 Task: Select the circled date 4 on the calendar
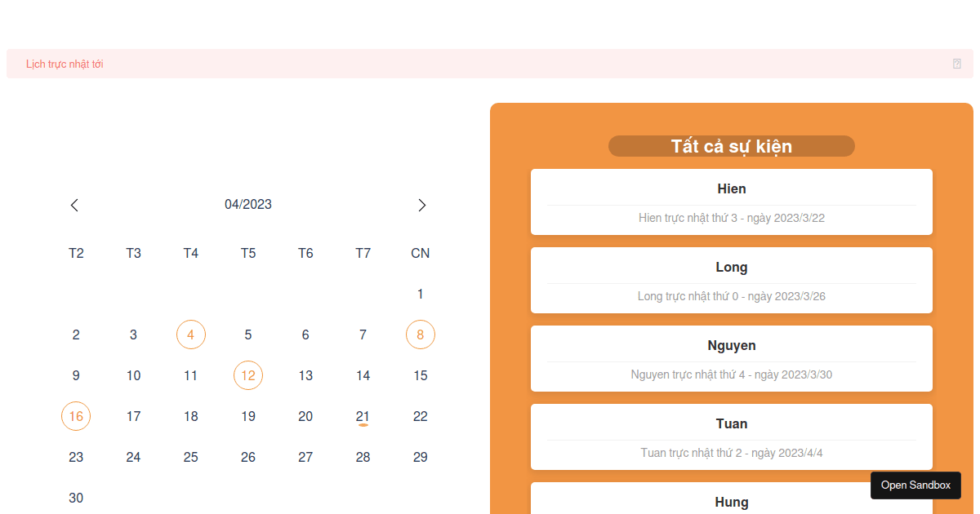point(191,335)
